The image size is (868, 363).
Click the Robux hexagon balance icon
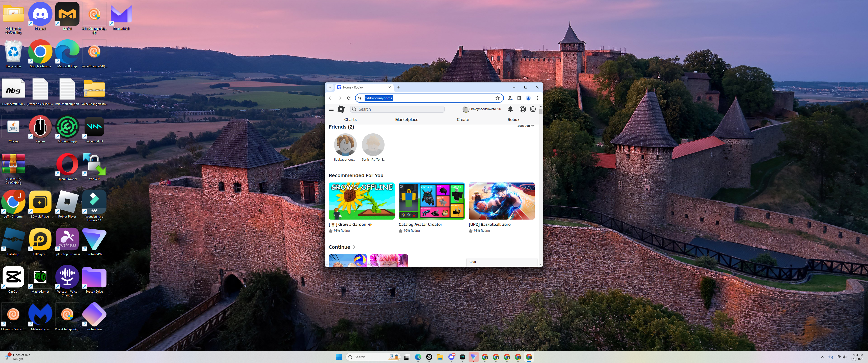coord(523,109)
